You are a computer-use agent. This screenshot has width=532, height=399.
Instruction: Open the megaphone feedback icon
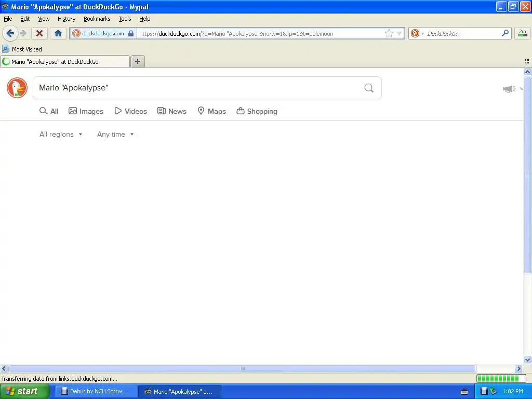(509, 89)
